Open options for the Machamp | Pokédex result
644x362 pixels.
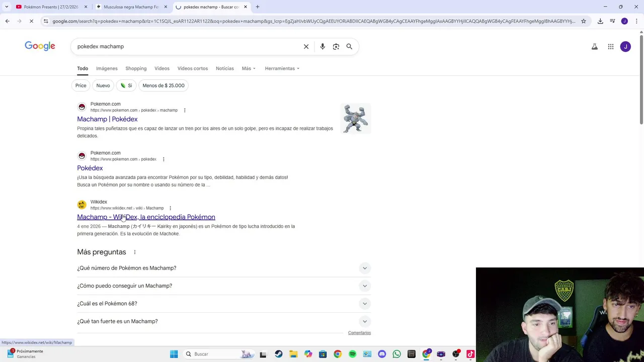[185, 110]
